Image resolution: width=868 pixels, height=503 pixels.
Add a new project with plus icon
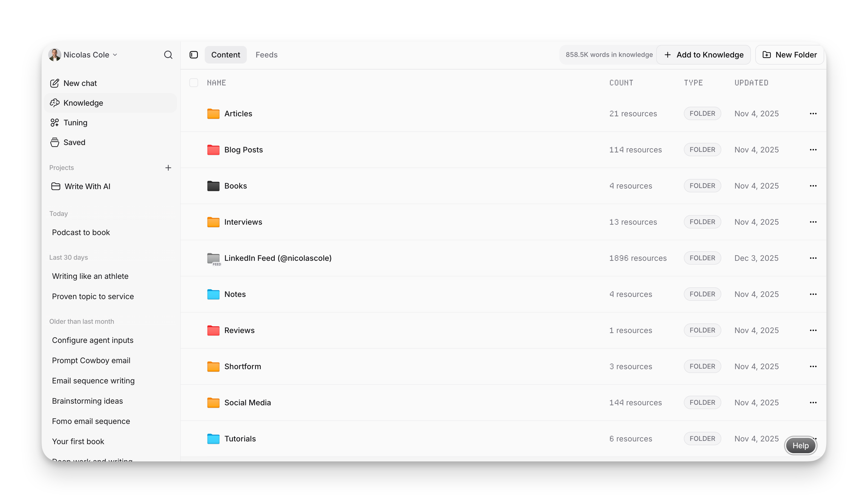click(168, 168)
